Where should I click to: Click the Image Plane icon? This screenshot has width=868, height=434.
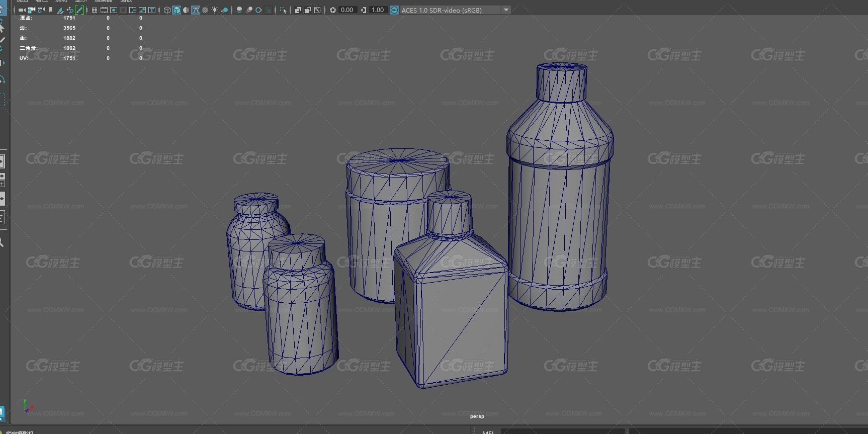60,10
